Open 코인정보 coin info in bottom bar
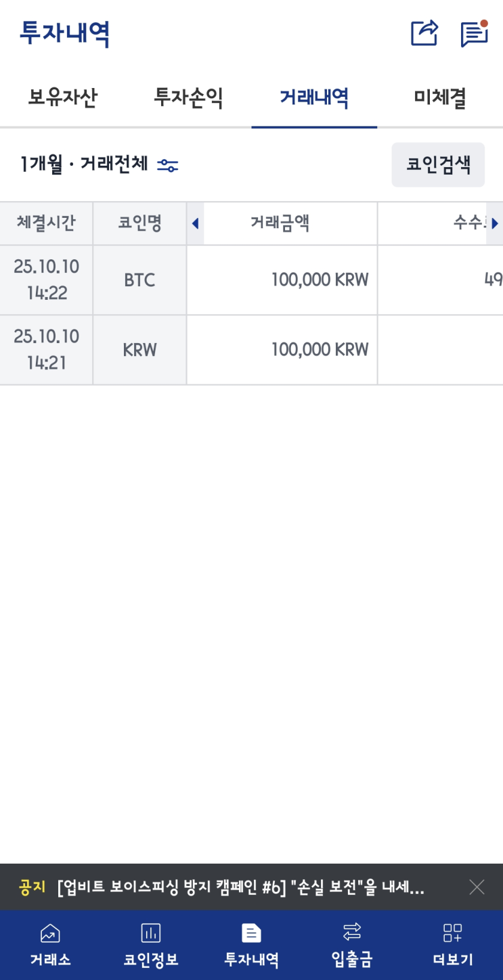The image size is (503, 980). click(150, 945)
